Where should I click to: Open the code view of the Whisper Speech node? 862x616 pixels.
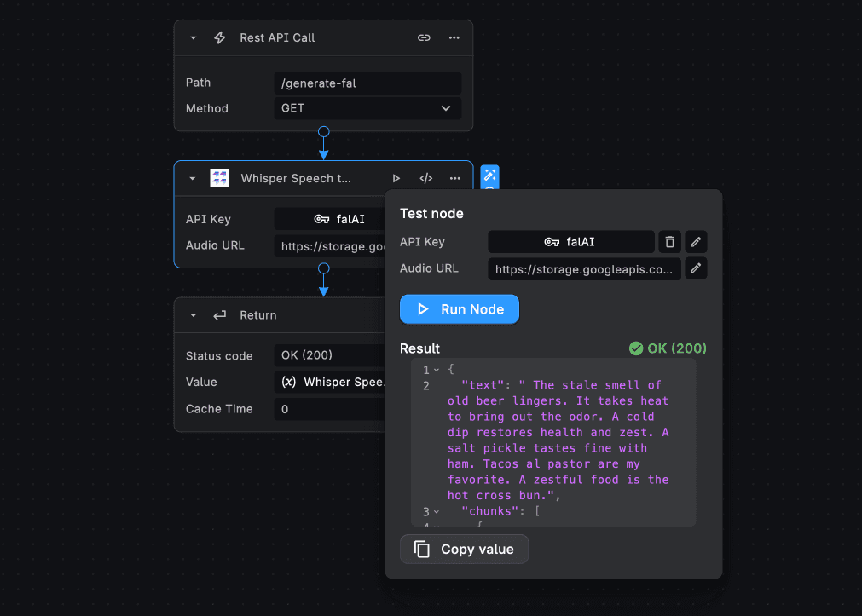426,178
